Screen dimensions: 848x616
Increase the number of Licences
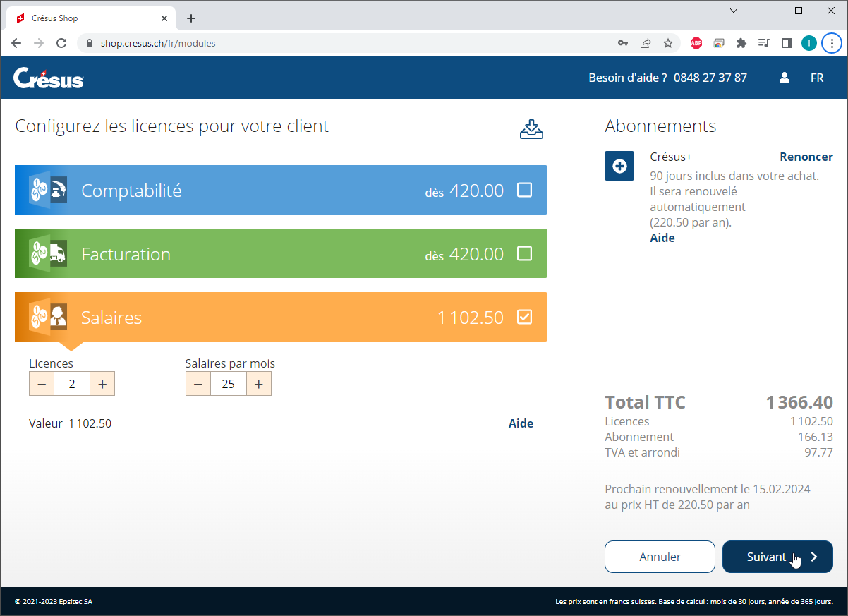[102, 384]
